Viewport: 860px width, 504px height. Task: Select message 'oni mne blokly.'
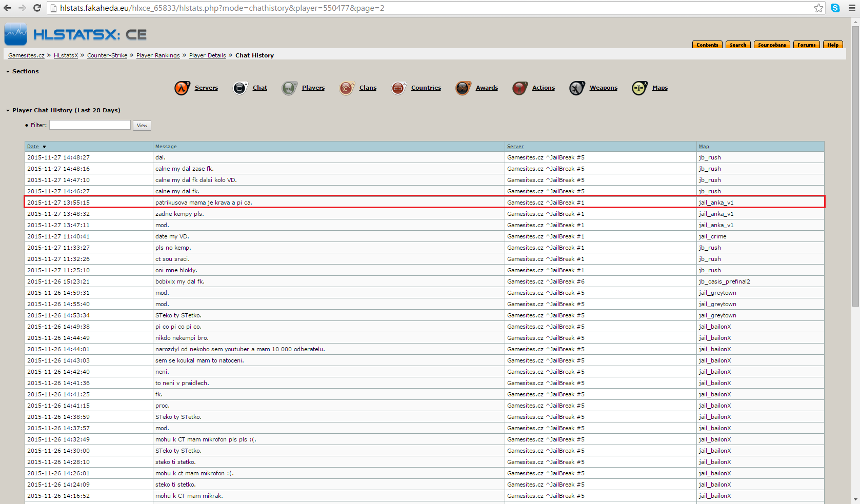(176, 270)
